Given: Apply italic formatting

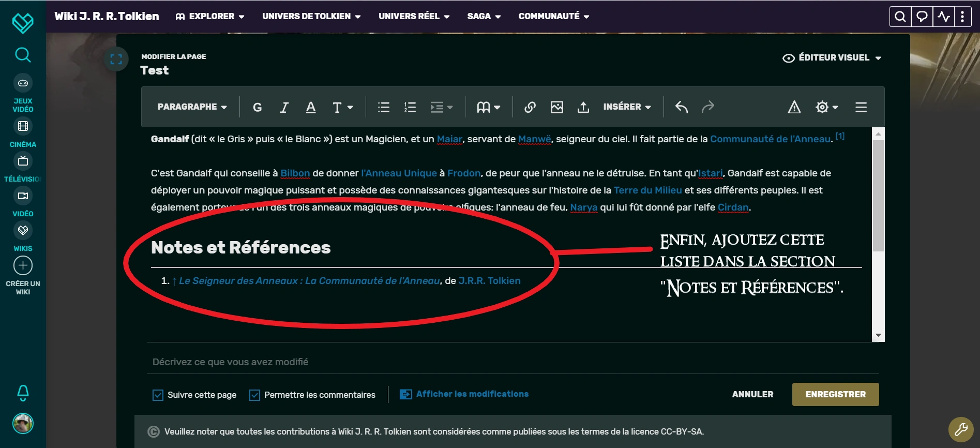Looking at the screenshot, I should tap(284, 107).
